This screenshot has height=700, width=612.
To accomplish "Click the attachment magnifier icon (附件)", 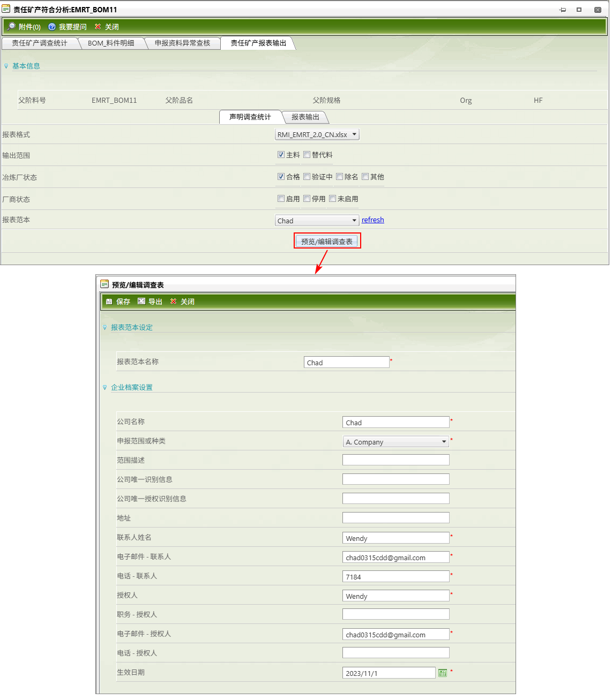I will (x=11, y=27).
